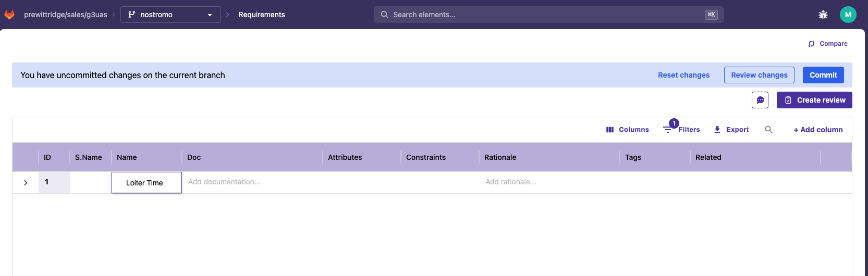Edit the Loiter Time name cell
868x276 pixels.
[146, 183]
